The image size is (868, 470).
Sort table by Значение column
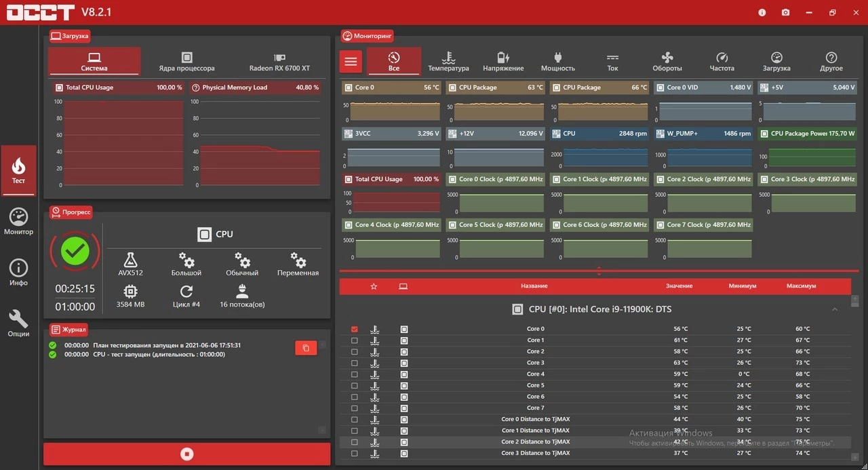[x=679, y=286]
